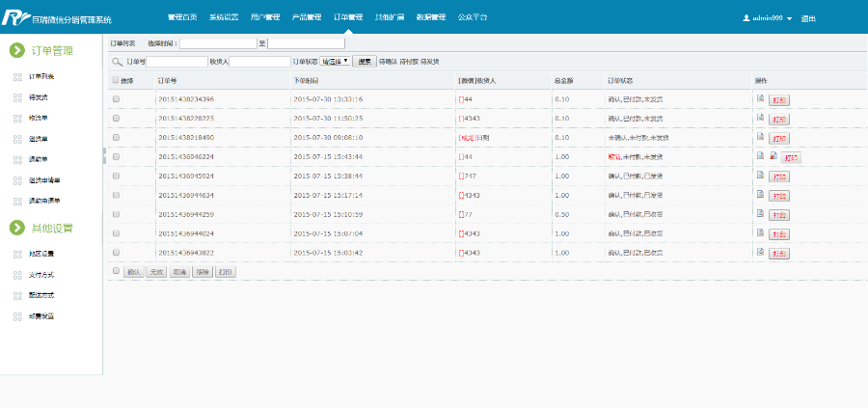This screenshot has width=868, height=408.
Task: Click the grid icon beside 支付方式
Action: tap(17, 275)
